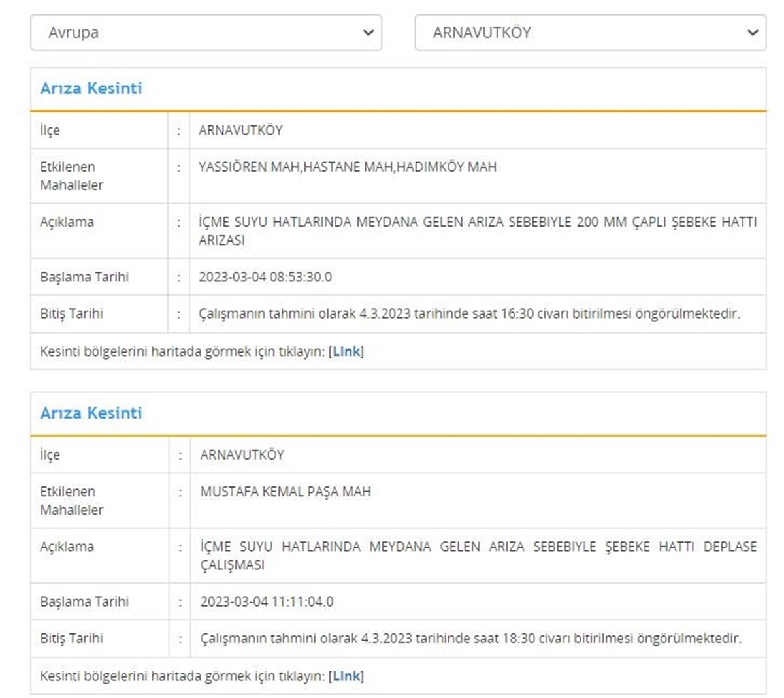Open the map Link for the Mustafa Kemal Paşa outage
The width and height of the screenshot is (784, 698).
[346, 676]
